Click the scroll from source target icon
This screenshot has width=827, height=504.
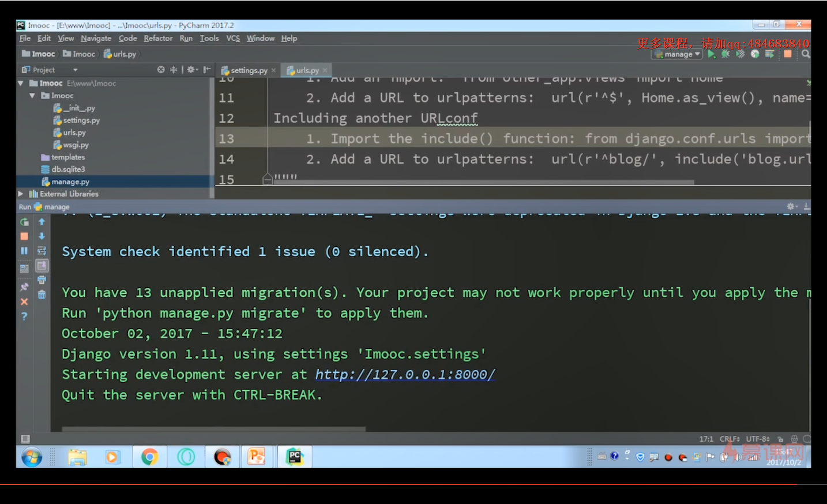(161, 70)
